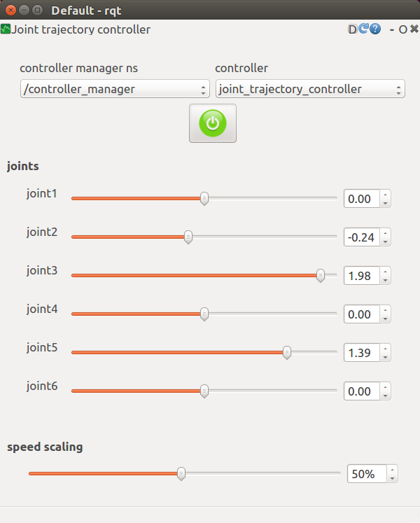Expand the joint_trajectory_controller combo box
420x523 pixels.
tap(310, 89)
